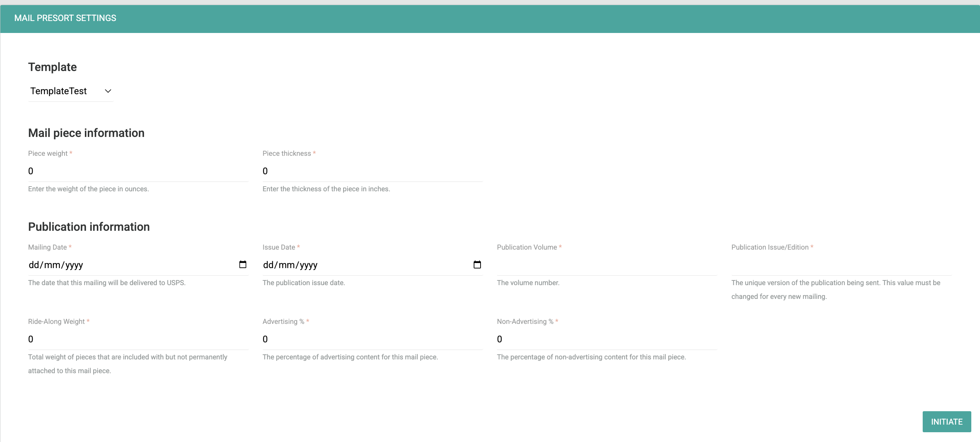Click 'The percentage of non-advertising content' hint
The height and width of the screenshot is (442, 980).
click(591, 357)
